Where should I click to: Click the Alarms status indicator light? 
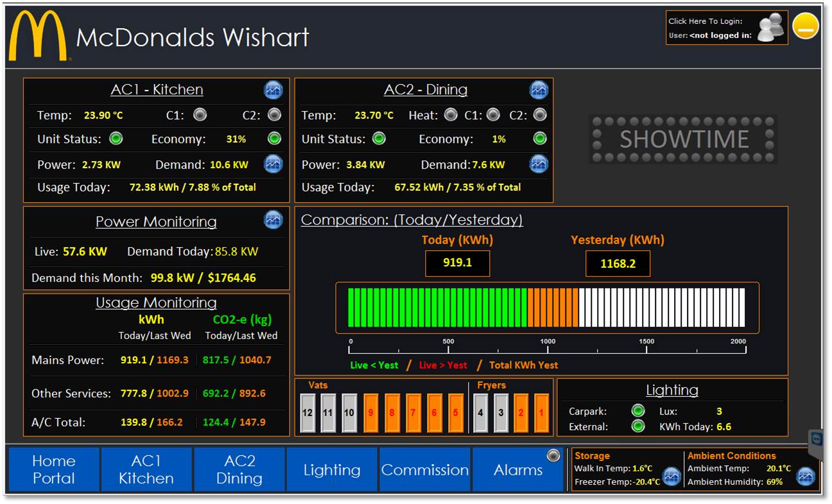pos(553,456)
